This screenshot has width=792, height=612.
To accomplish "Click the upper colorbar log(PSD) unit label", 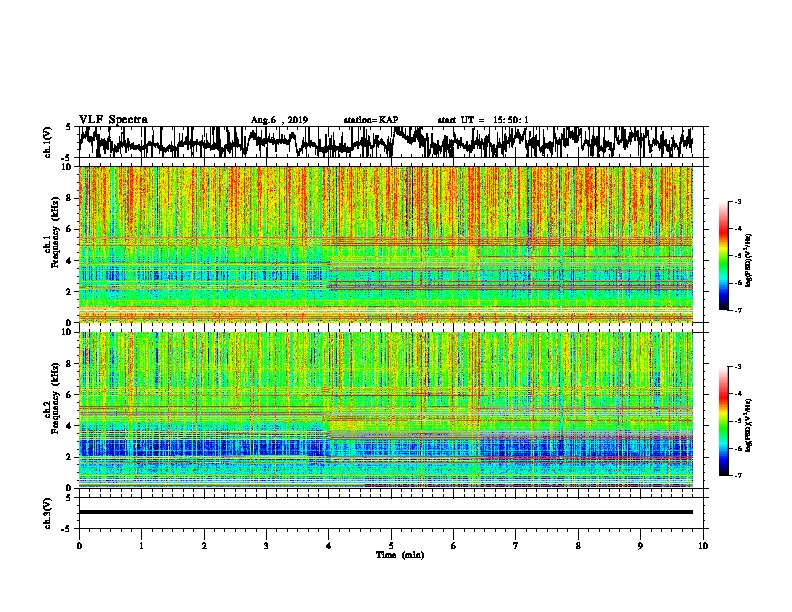I will [x=749, y=261].
